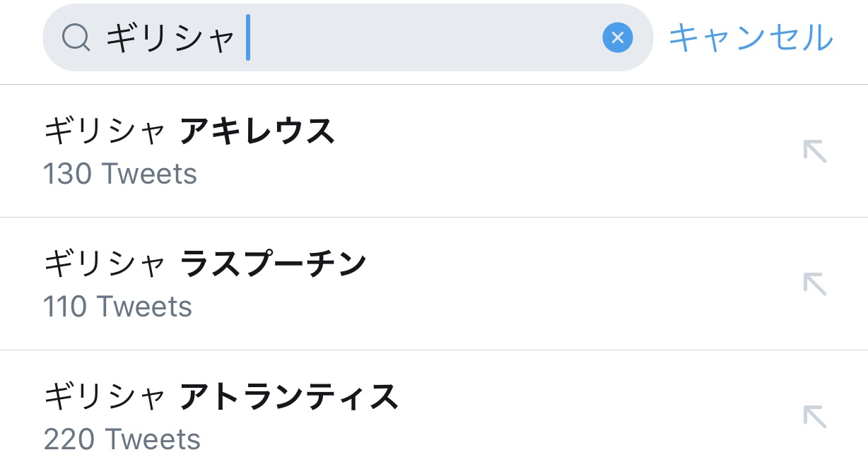The height and width of the screenshot is (462, 868).
Task: Click the typed ギリシャ text in the search bar
Action: [x=170, y=37]
